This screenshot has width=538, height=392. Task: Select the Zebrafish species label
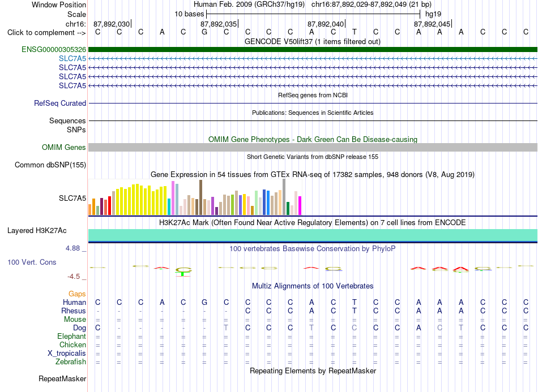tap(71, 361)
